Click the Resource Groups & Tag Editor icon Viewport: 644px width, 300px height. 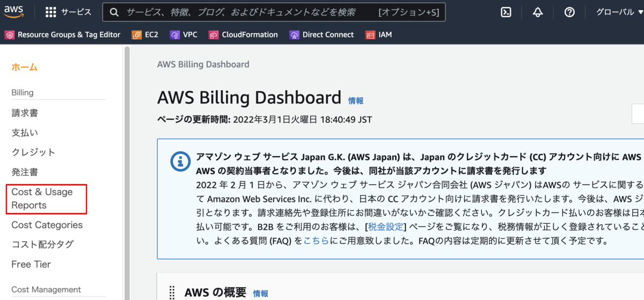9,35
